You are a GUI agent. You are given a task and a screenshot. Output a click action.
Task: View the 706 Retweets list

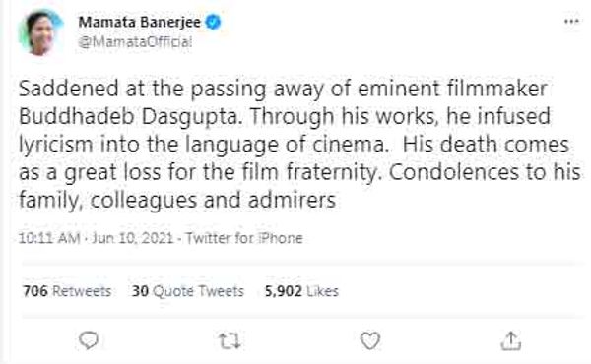click(x=67, y=291)
